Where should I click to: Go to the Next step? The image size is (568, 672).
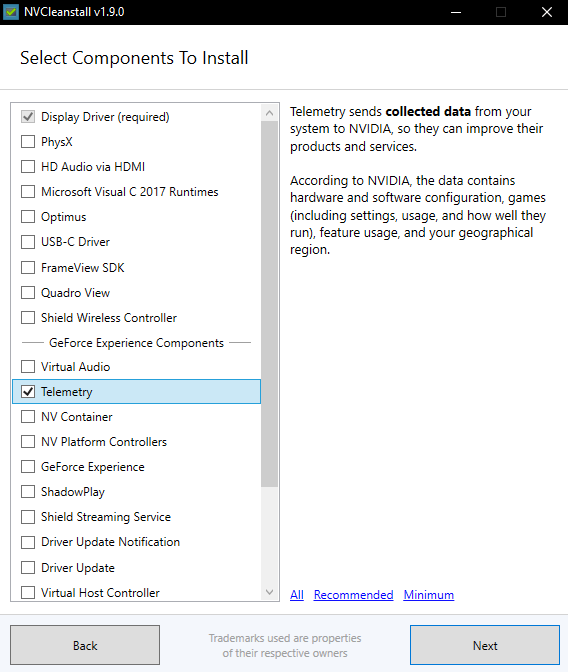[x=485, y=645]
